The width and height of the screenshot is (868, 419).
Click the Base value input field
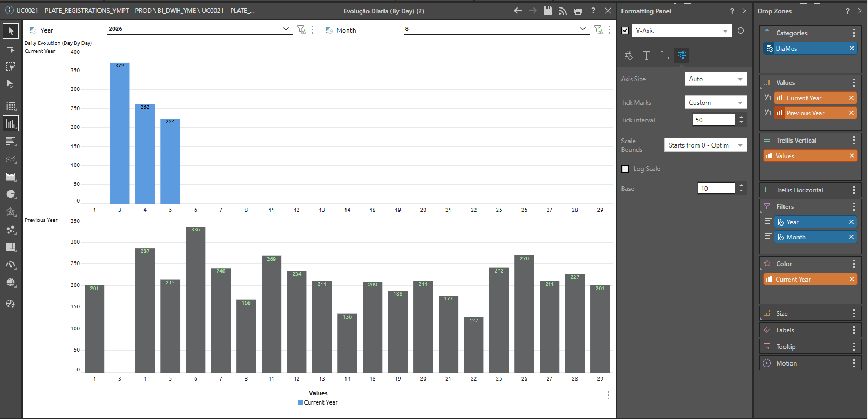coord(717,189)
